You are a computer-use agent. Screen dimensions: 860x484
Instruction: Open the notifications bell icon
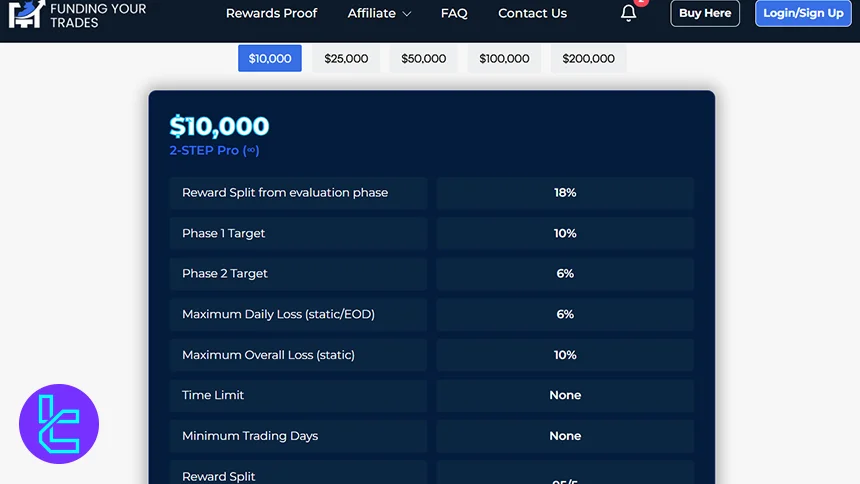628,13
